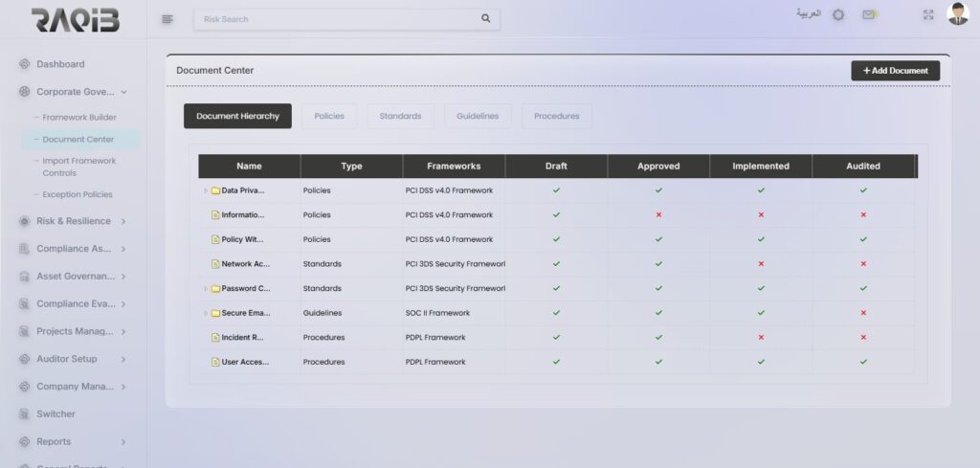
Task: Toggle the theme brightness icon in header
Action: click(838, 15)
